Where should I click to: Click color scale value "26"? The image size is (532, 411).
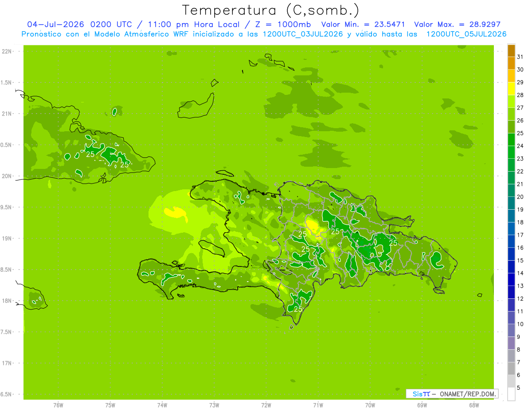(x=520, y=121)
